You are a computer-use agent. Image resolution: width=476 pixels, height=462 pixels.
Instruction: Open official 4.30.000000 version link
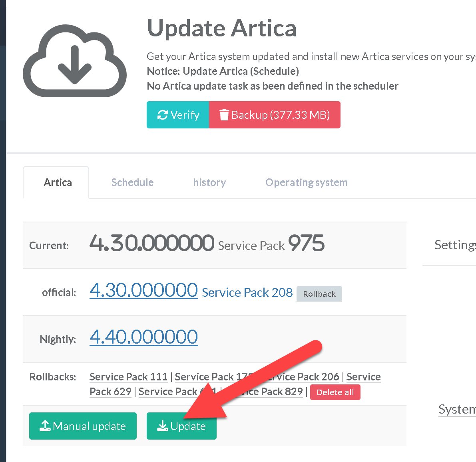(x=143, y=290)
